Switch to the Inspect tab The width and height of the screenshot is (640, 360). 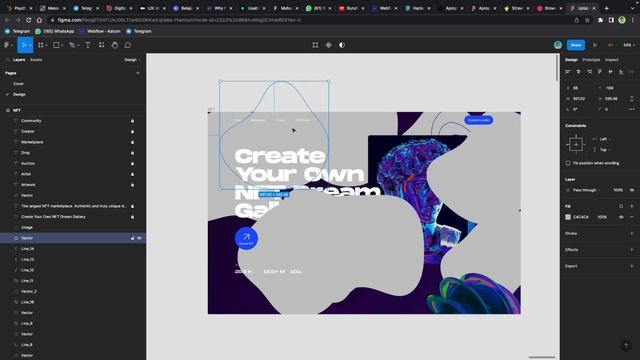pos(611,60)
